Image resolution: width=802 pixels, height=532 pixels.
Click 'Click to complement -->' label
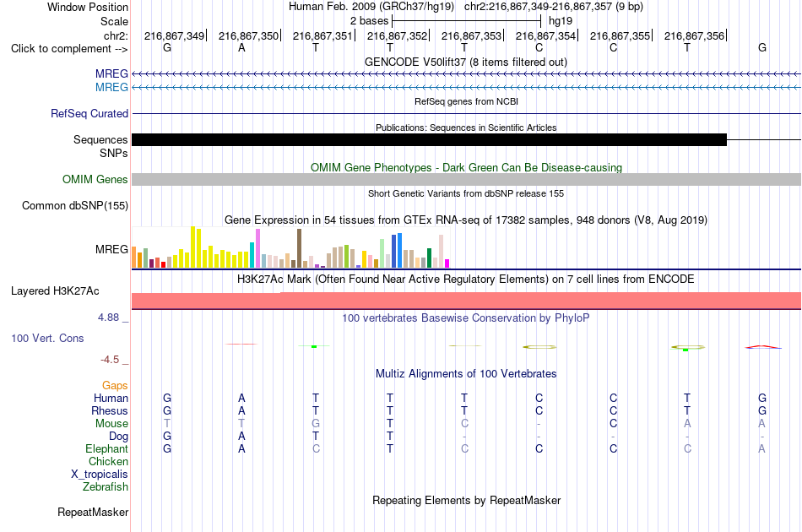pyautogui.click(x=69, y=49)
